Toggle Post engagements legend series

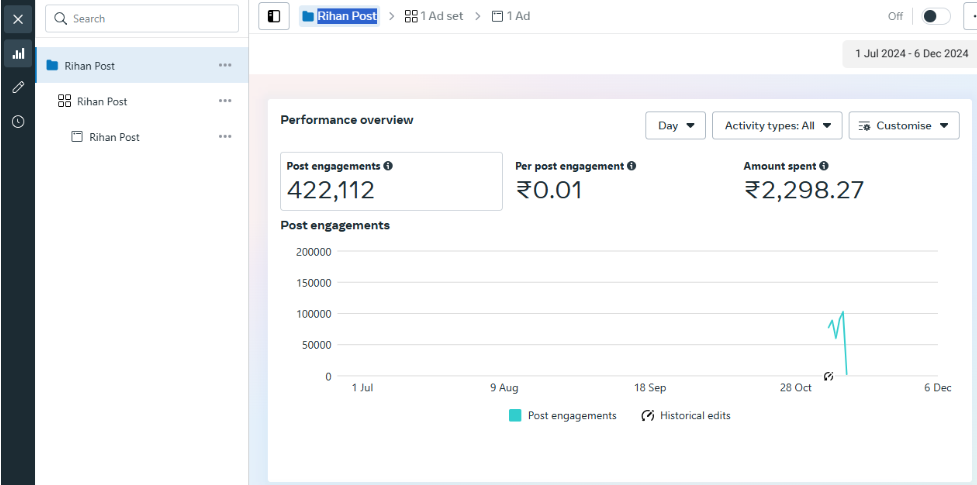click(563, 415)
